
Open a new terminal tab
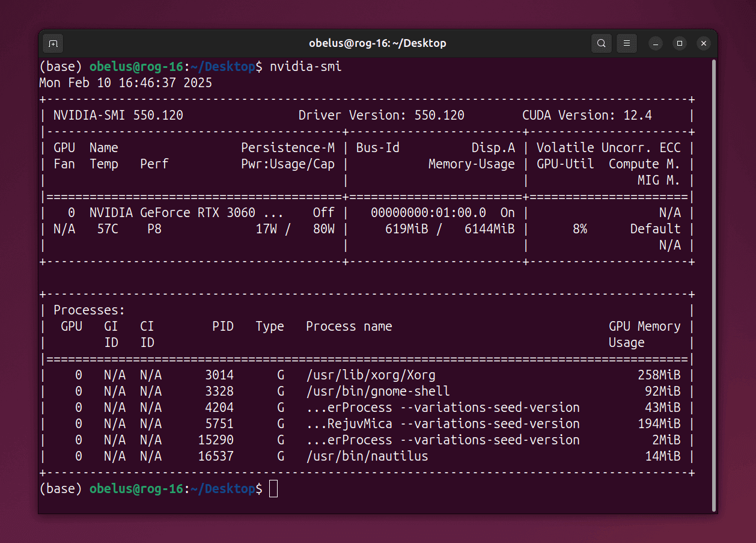(53, 43)
